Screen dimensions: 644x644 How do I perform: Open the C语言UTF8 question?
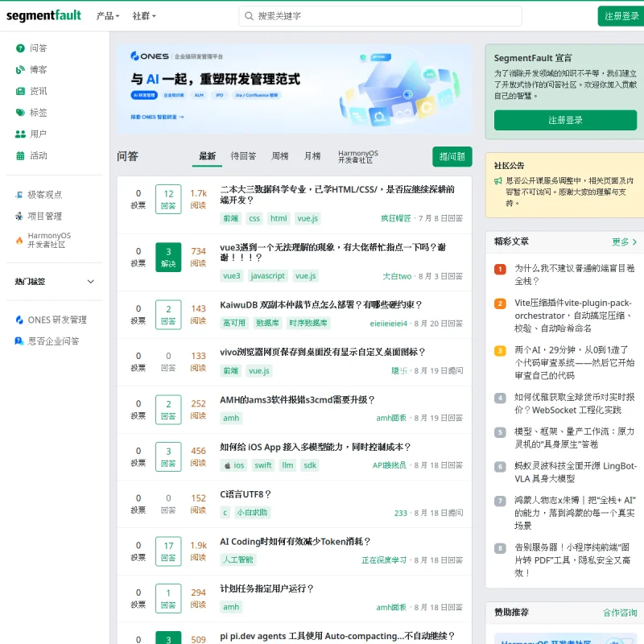[246, 494]
